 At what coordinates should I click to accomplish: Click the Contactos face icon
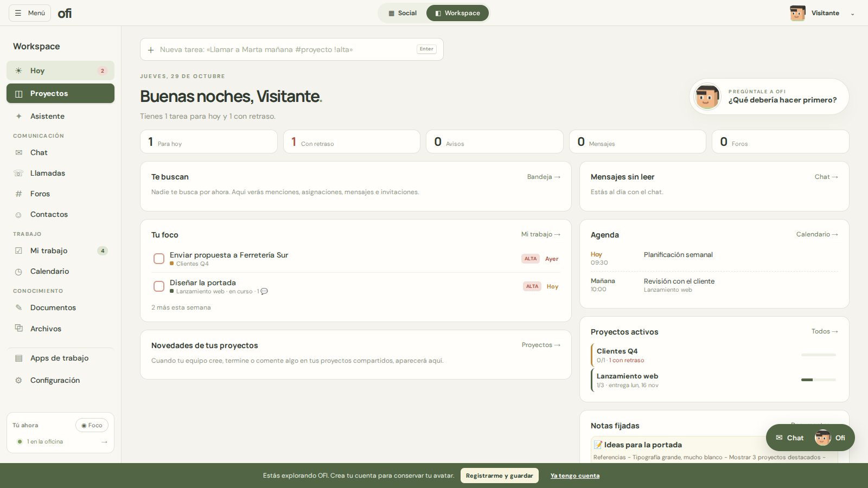point(19,215)
